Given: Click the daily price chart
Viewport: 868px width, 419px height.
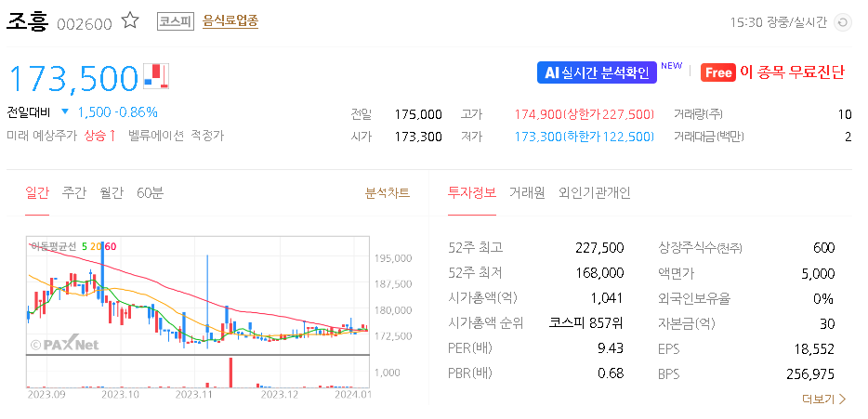Looking at the screenshot, I should (198, 295).
